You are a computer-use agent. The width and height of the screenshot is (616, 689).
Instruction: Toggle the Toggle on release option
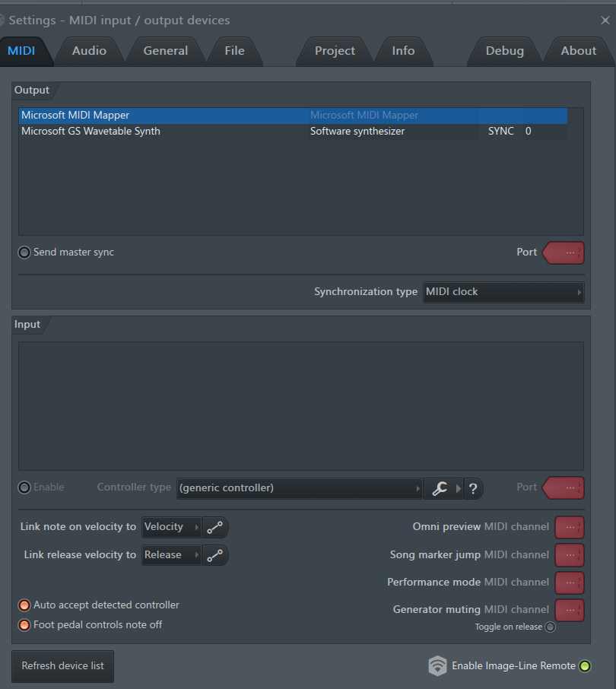550,627
